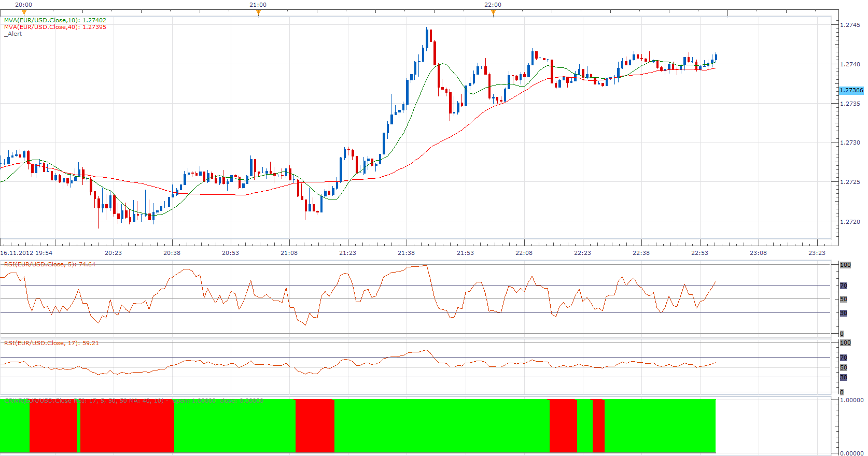Click the 1.2720 price axis label

850,222
